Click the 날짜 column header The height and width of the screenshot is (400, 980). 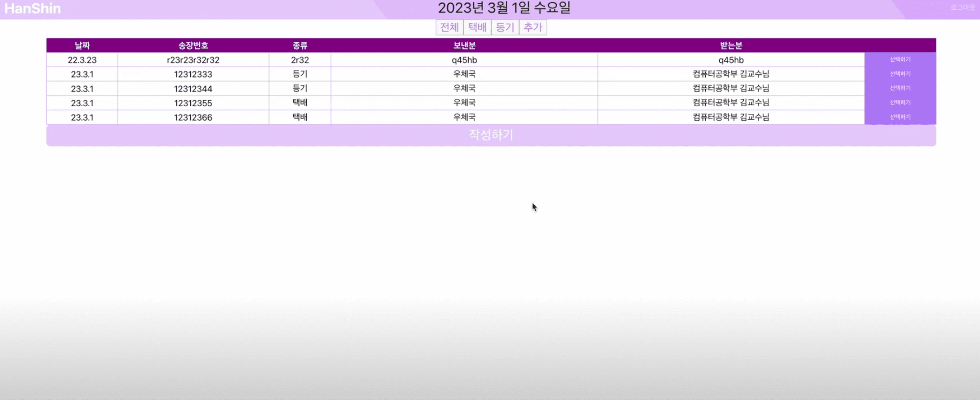82,45
